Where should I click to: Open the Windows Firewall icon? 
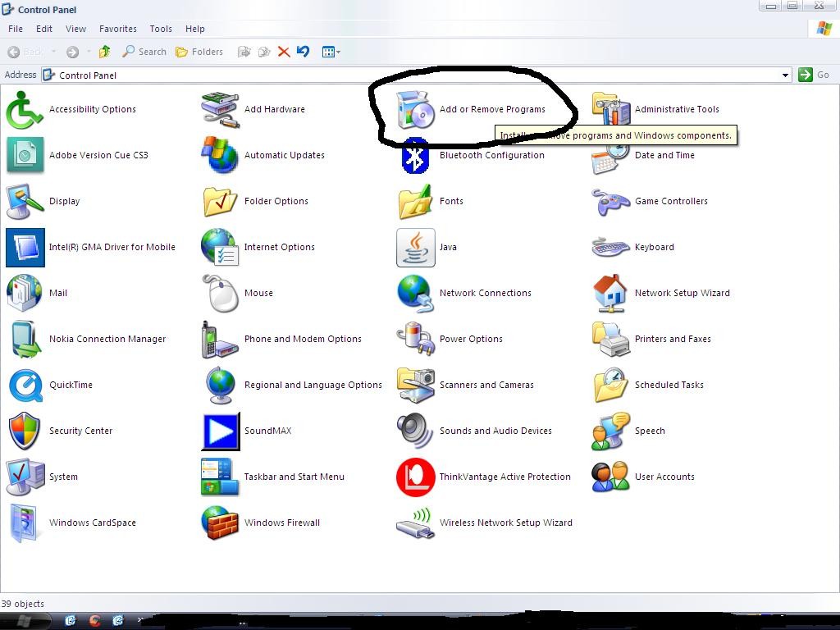tap(220, 523)
